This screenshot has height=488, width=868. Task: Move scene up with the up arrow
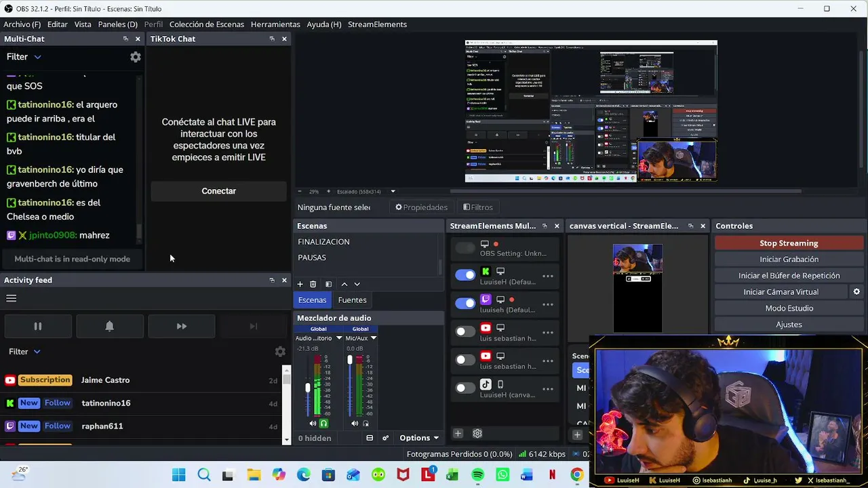(x=344, y=284)
